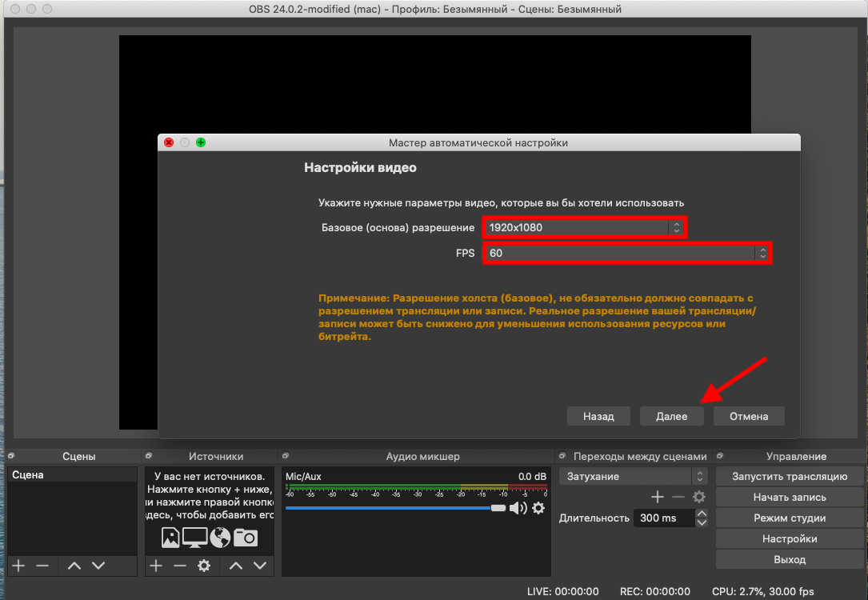The height and width of the screenshot is (600, 868).
Task: Click Режим студии button
Action: (x=790, y=518)
